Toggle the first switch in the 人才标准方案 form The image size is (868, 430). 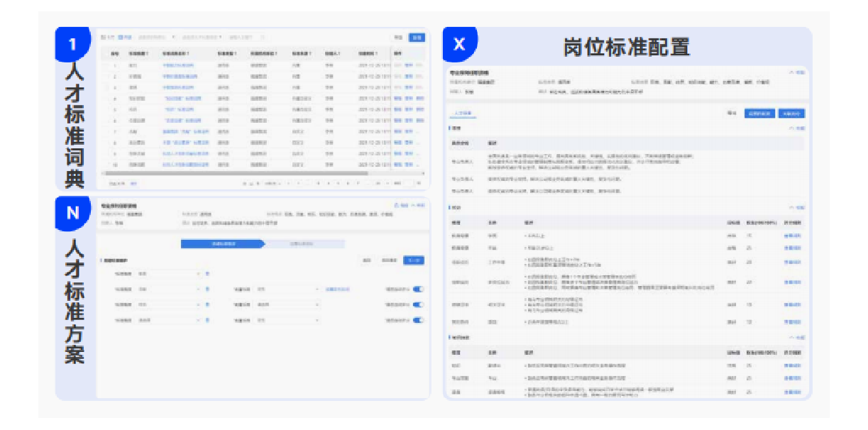[x=419, y=289]
